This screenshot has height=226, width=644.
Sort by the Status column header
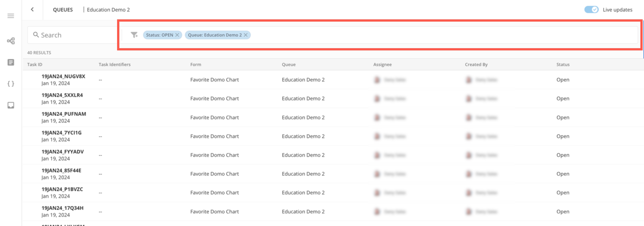563,65
